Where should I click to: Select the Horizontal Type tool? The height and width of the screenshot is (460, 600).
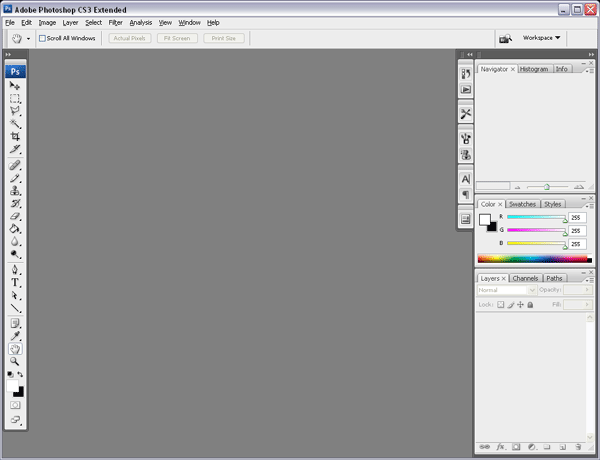15,283
